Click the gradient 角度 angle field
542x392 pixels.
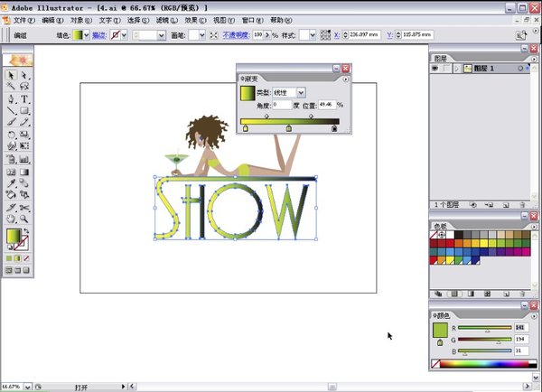282,105
